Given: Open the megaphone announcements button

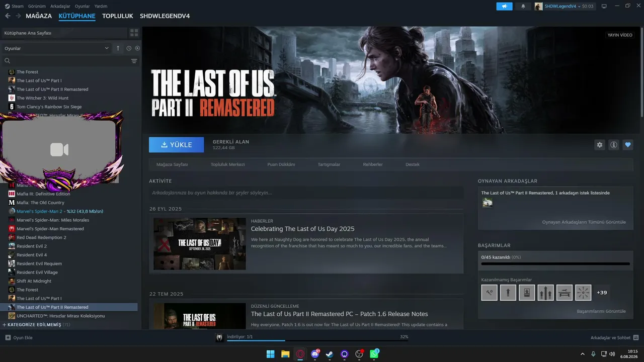Looking at the screenshot, I should point(504,6).
